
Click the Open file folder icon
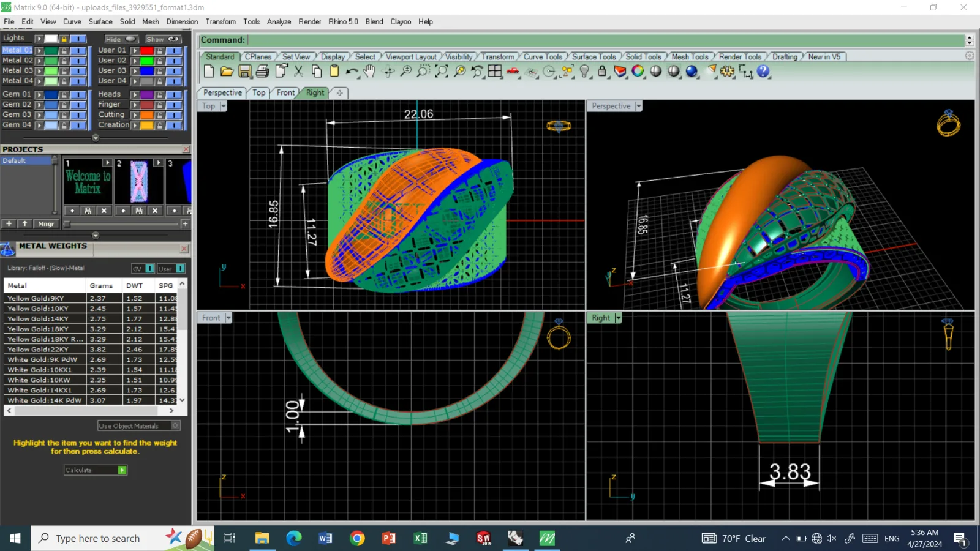click(227, 71)
